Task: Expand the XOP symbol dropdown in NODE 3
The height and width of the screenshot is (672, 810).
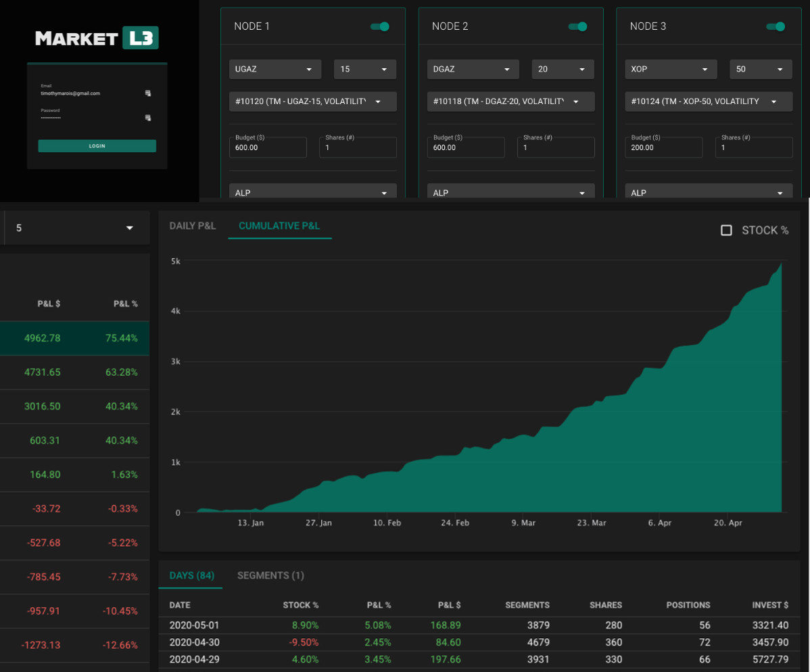Action: click(x=671, y=69)
